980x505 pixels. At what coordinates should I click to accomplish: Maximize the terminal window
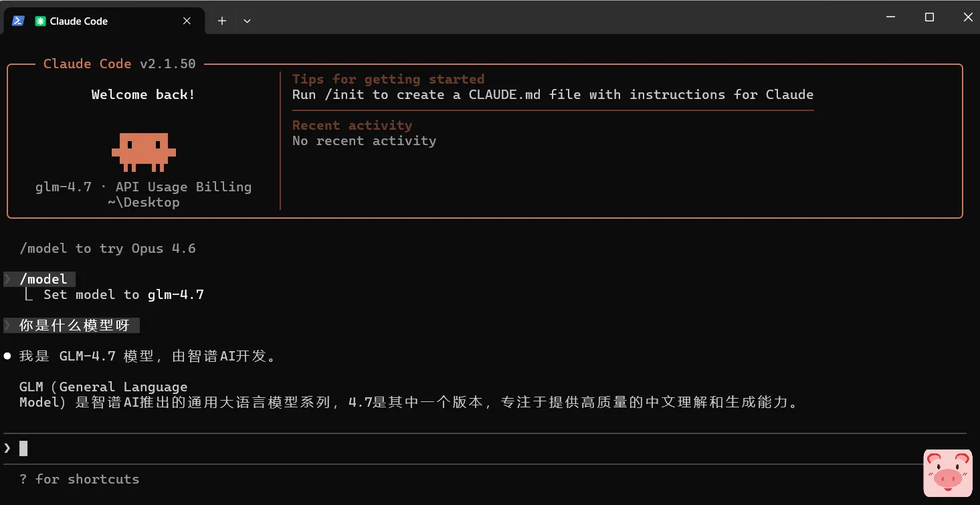point(929,17)
